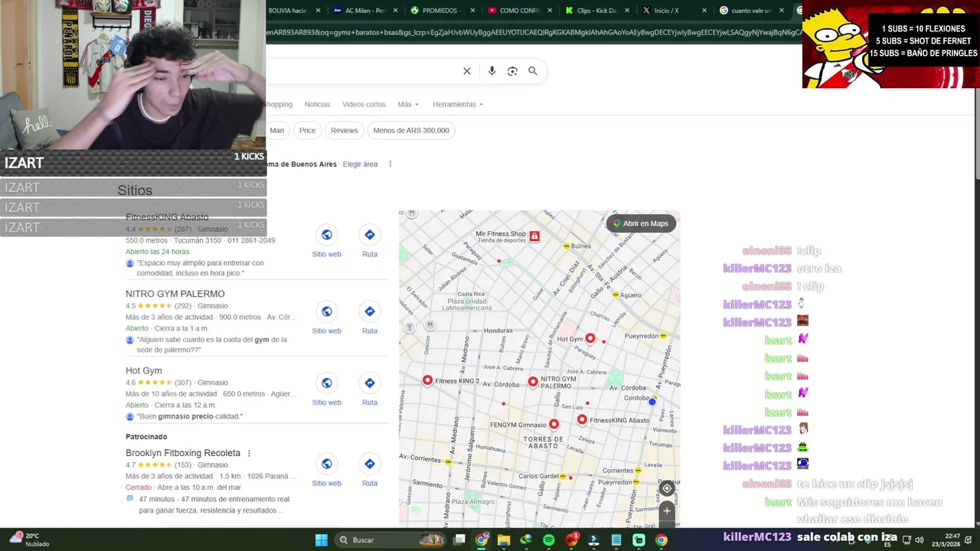Open three-dot menu beside Brooklyn Fitboxing Recoleta
The height and width of the screenshot is (551, 980).
[x=249, y=453]
